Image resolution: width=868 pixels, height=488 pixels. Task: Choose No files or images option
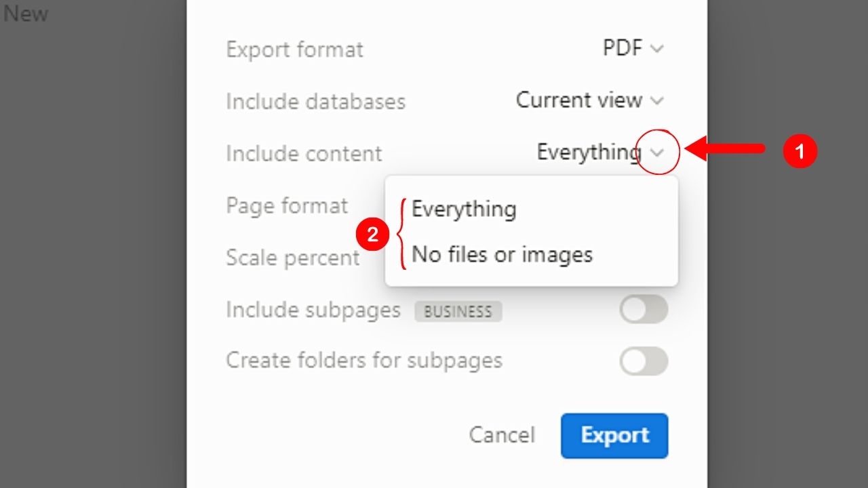point(502,254)
